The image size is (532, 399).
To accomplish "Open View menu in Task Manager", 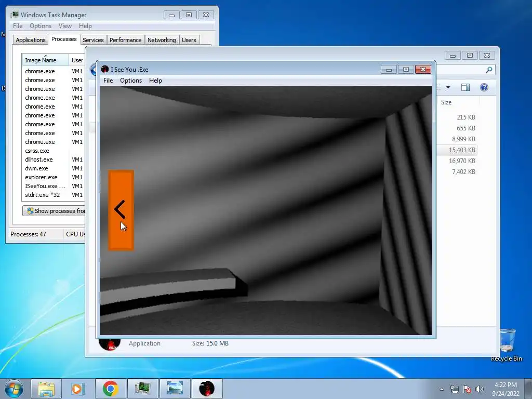I will pos(65,26).
